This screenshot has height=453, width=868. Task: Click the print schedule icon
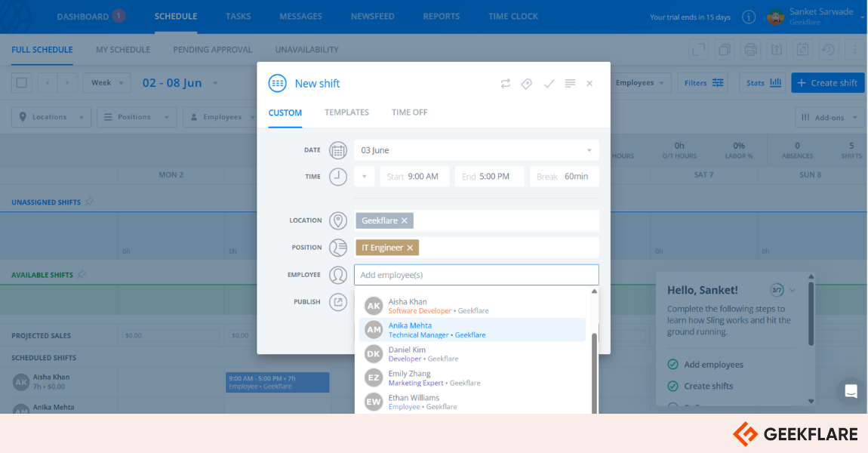pos(750,50)
